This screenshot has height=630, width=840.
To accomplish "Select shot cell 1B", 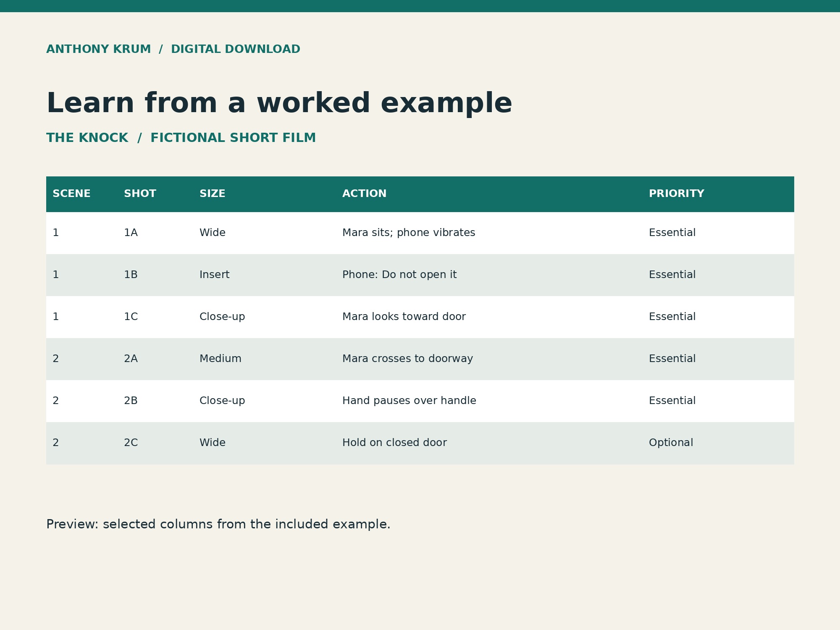I will pos(131,275).
